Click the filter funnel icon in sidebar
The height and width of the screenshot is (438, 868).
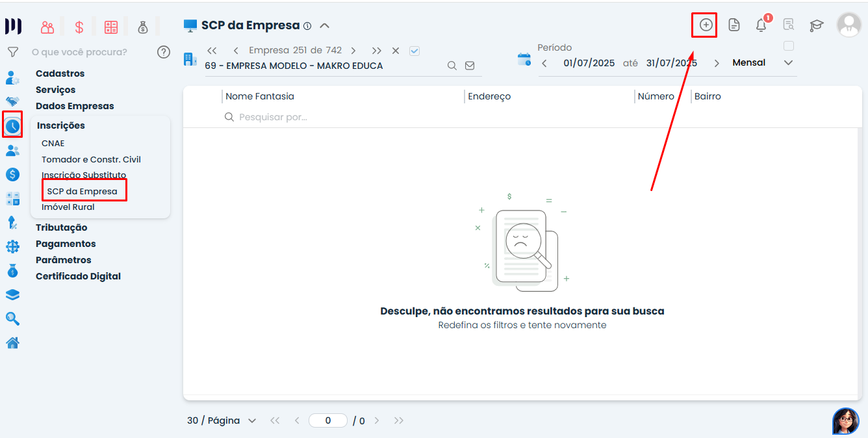[12, 52]
